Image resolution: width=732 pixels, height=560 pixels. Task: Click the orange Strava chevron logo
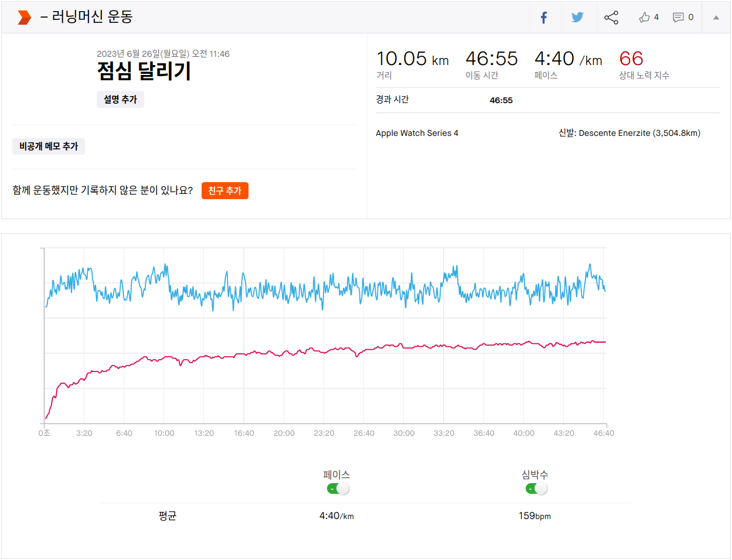24,18
